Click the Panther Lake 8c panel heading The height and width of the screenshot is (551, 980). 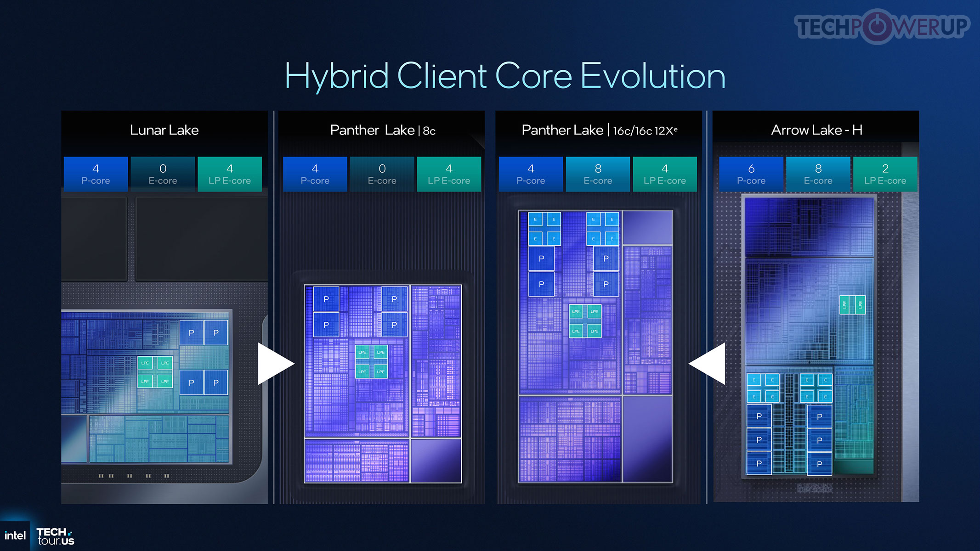382,130
